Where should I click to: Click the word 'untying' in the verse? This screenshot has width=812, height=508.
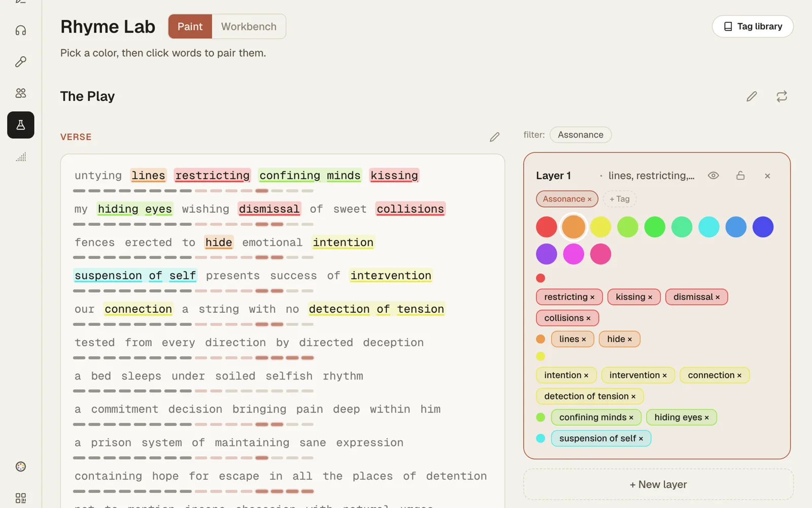coord(98,176)
